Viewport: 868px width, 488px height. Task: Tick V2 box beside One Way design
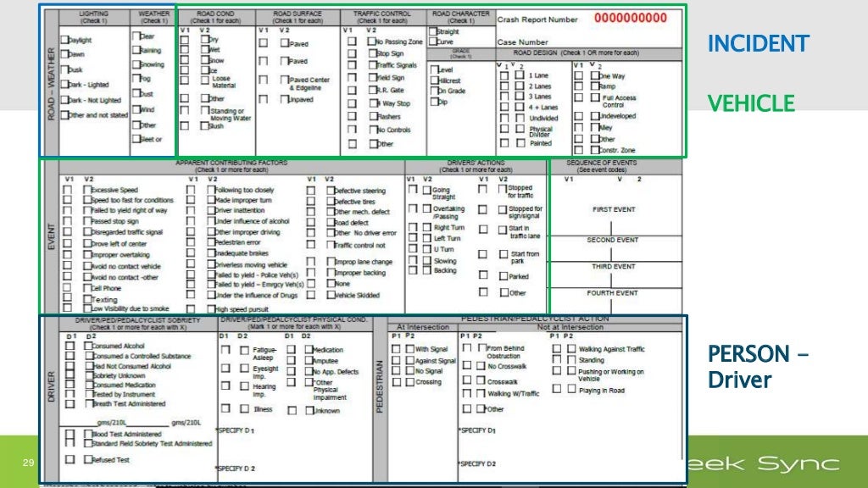[x=595, y=75]
